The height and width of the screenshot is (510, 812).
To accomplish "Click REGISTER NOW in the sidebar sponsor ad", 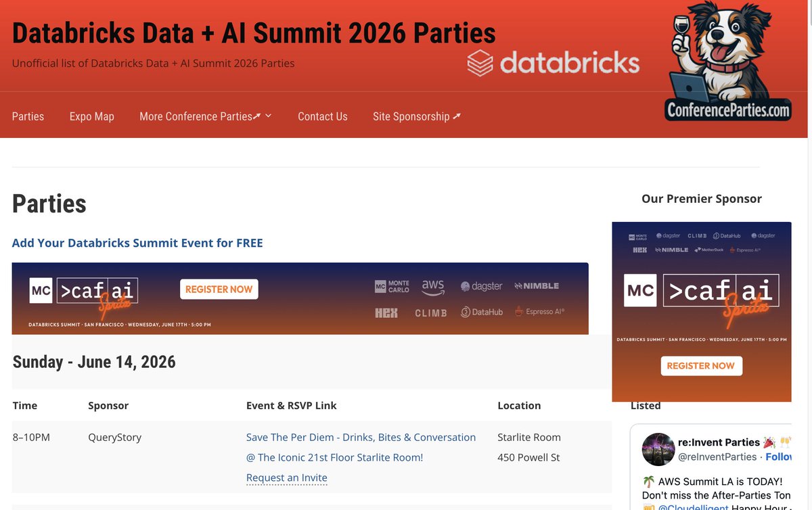I will pos(700,365).
